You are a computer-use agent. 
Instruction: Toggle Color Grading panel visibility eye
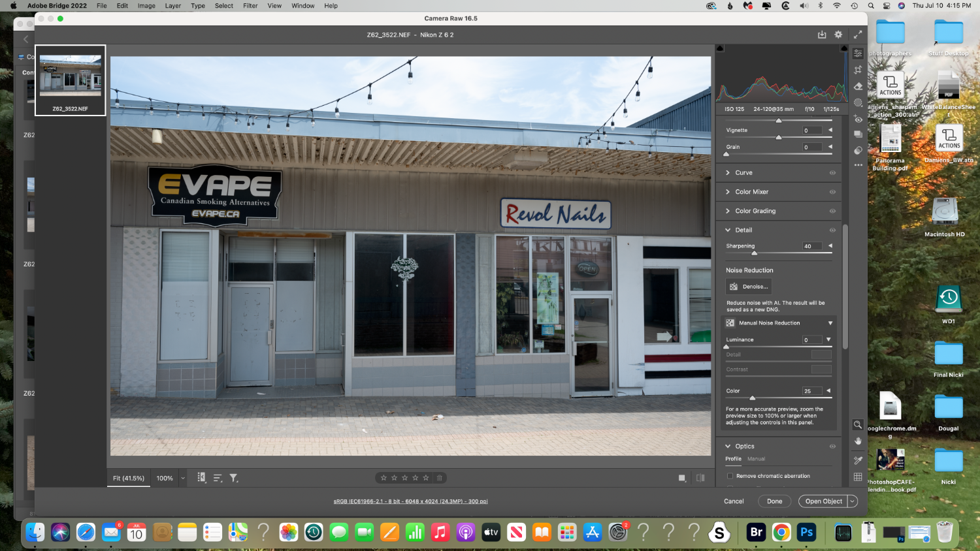pyautogui.click(x=832, y=211)
